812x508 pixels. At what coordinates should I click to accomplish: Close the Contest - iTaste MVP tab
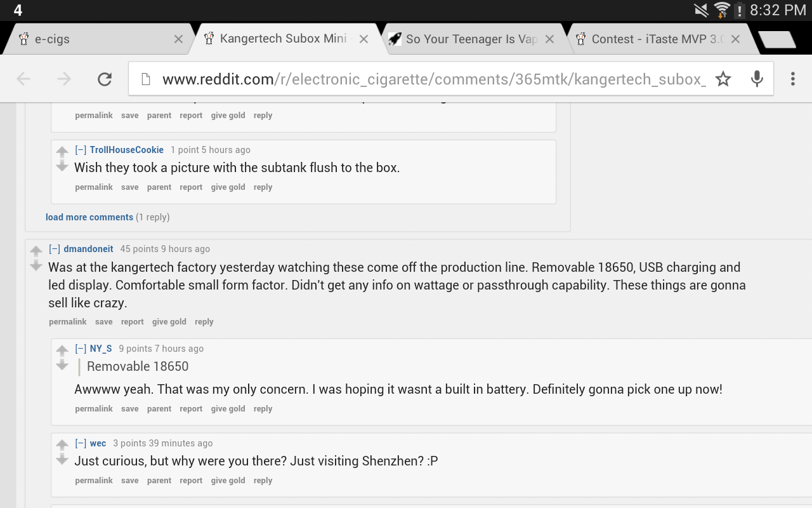(735, 39)
